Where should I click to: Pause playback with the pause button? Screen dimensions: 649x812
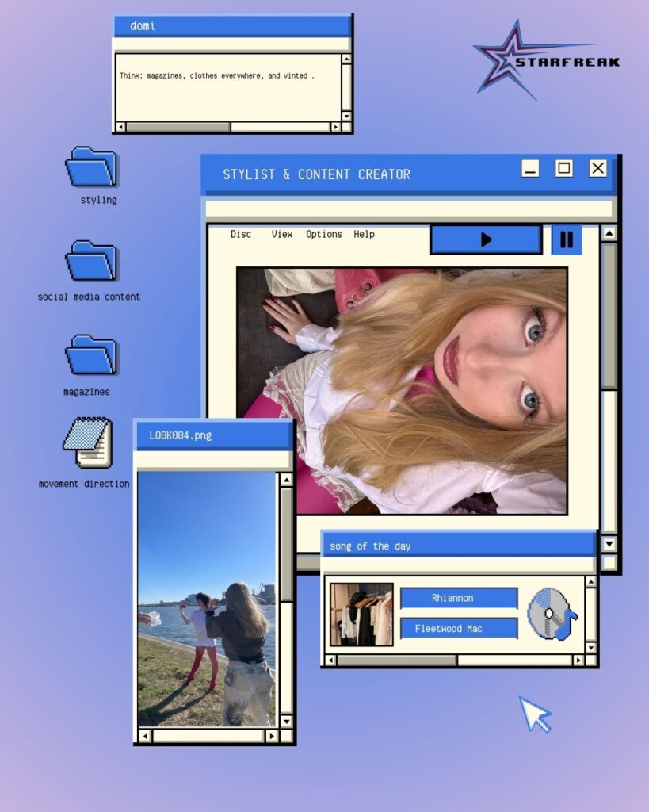coord(567,239)
